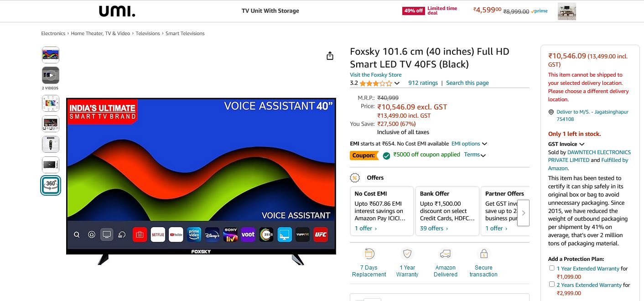This screenshot has width=644, height=301.
Task: Open the 360° view thumbnail icon
Action: [51, 185]
